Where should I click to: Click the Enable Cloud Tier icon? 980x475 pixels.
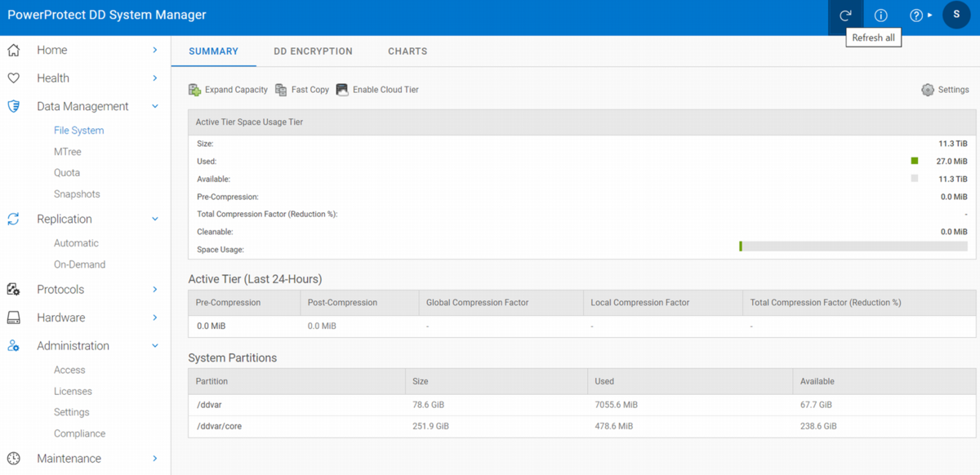point(342,90)
